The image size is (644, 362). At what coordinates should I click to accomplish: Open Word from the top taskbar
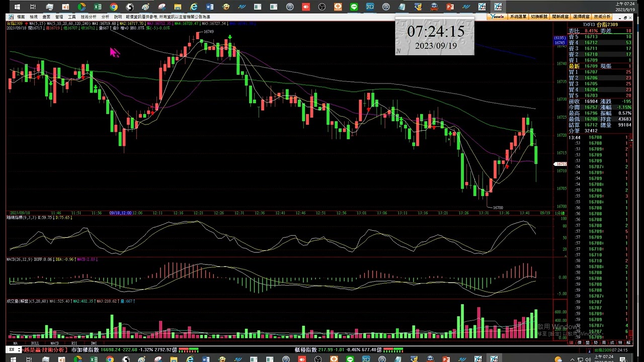tap(210, 7)
